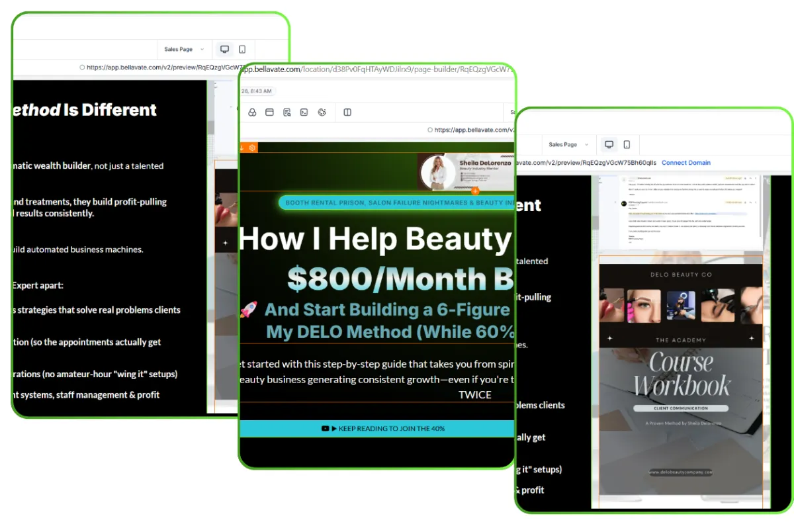
Task: Select mobile view icon in right window
Action: pyautogui.click(x=627, y=144)
